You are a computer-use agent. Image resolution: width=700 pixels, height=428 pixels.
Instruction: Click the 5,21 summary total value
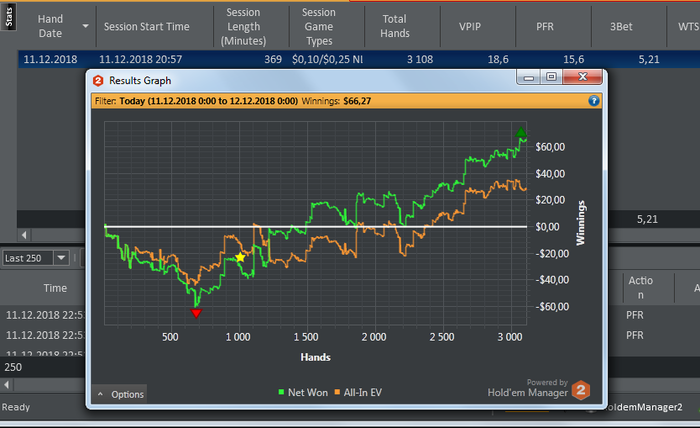coord(647,219)
